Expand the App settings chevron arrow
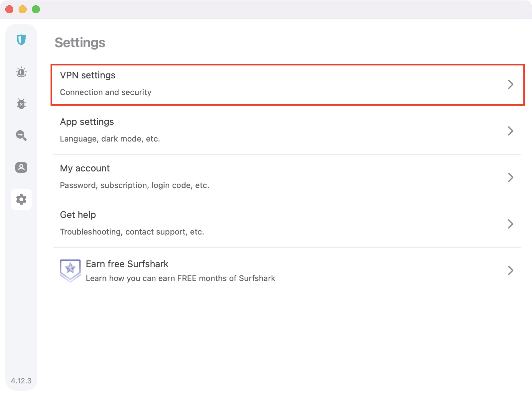 pos(511,131)
